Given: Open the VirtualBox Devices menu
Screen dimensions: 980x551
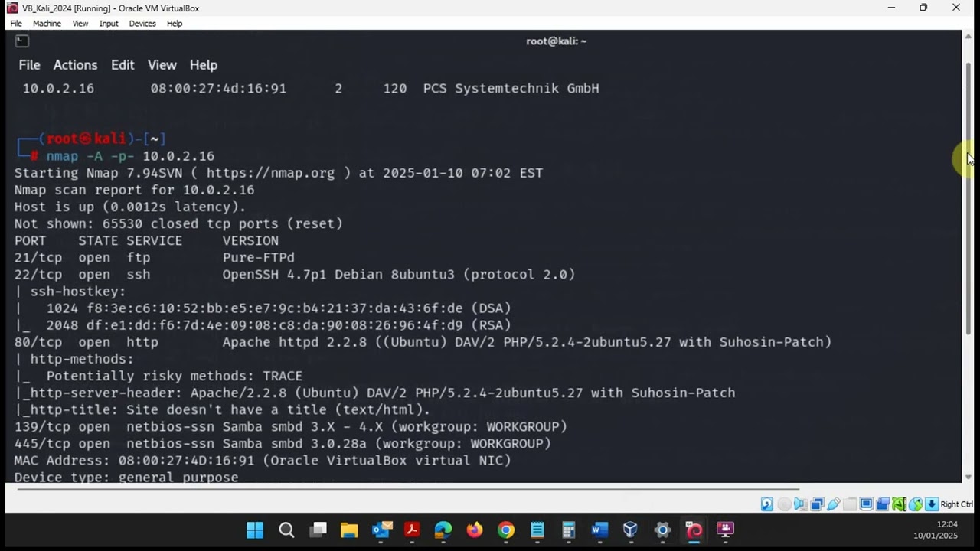Looking at the screenshot, I should point(142,24).
